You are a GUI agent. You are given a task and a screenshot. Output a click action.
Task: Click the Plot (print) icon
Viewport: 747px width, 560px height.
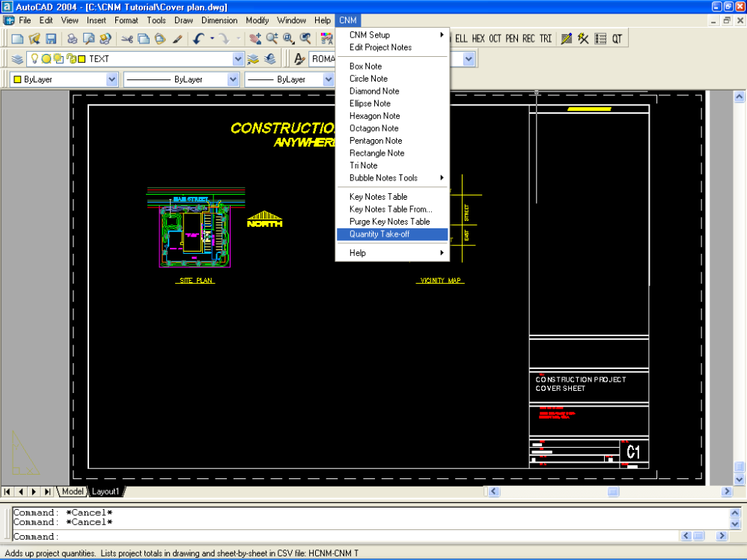coord(73,39)
